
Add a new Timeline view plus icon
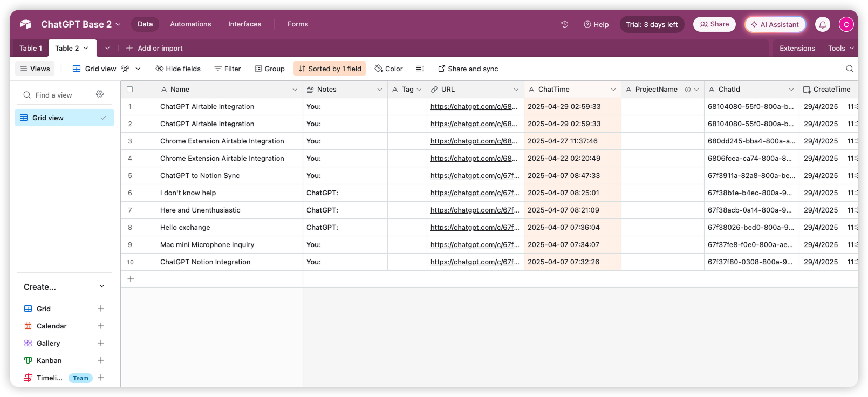pyautogui.click(x=101, y=378)
